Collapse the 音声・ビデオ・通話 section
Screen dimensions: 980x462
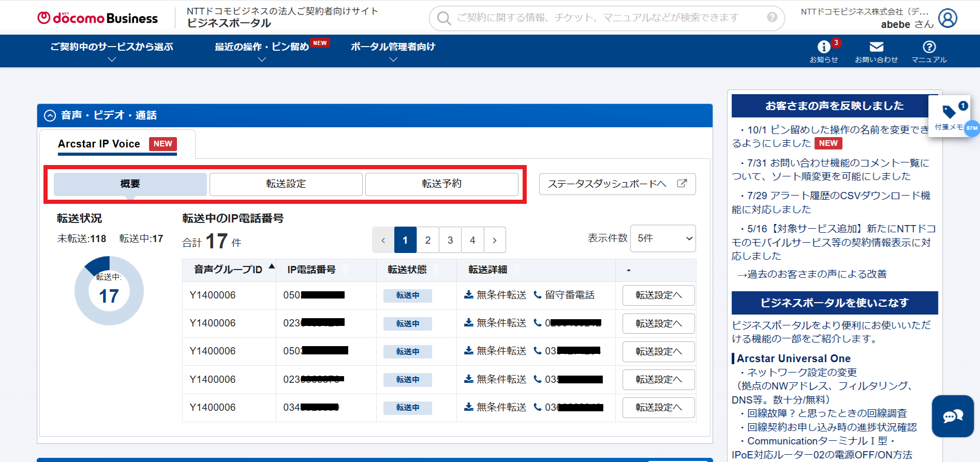coord(50,115)
